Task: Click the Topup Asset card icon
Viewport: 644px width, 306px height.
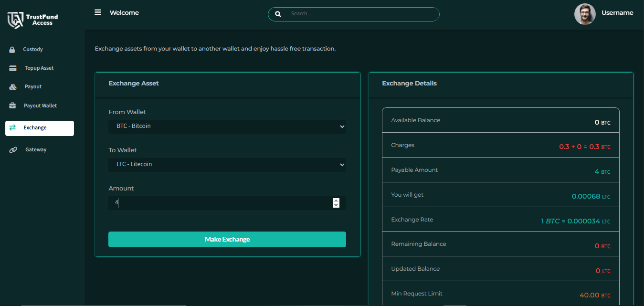Action: point(13,68)
